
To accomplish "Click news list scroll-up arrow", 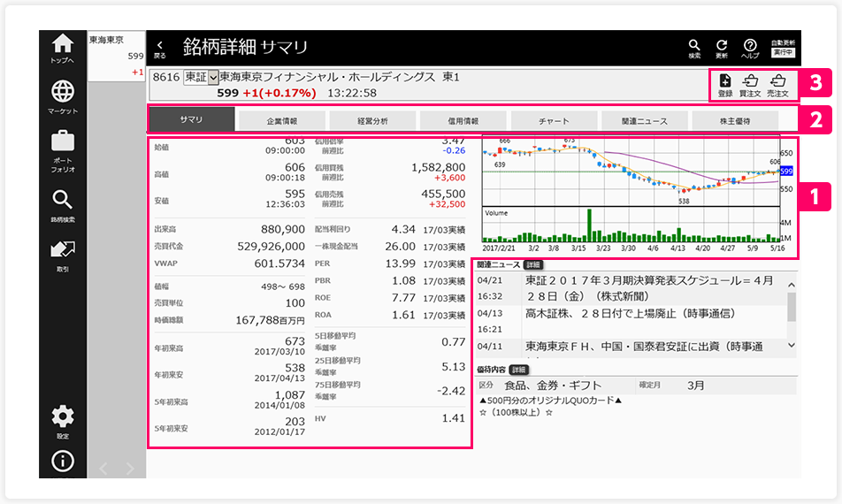I will [792, 285].
